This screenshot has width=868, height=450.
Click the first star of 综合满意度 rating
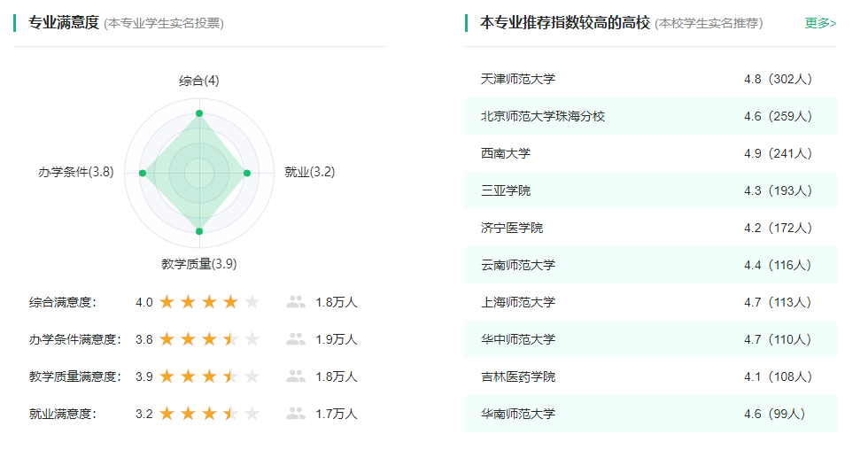tap(167, 302)
